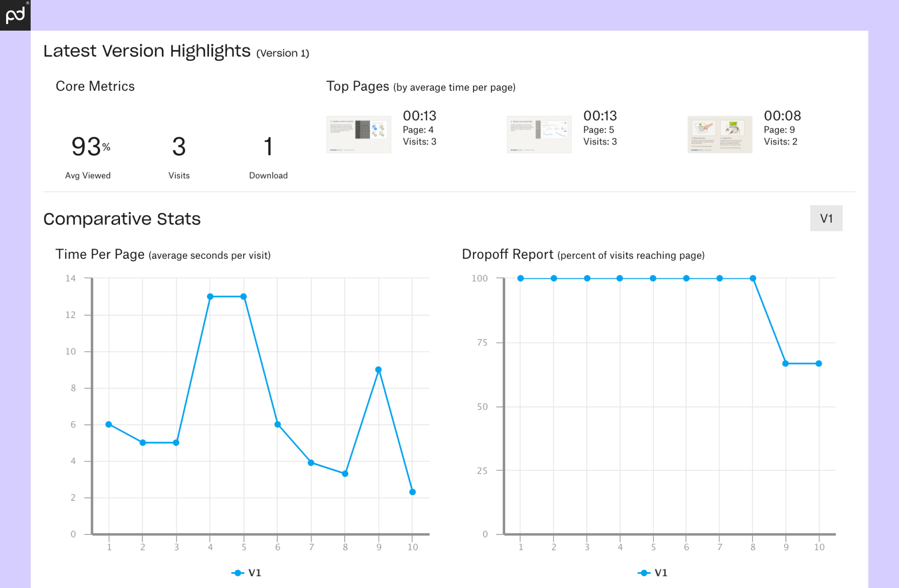Click page 6 point in Time Per Page chart
Screen dimensions: 899x588
pos(277,425)
